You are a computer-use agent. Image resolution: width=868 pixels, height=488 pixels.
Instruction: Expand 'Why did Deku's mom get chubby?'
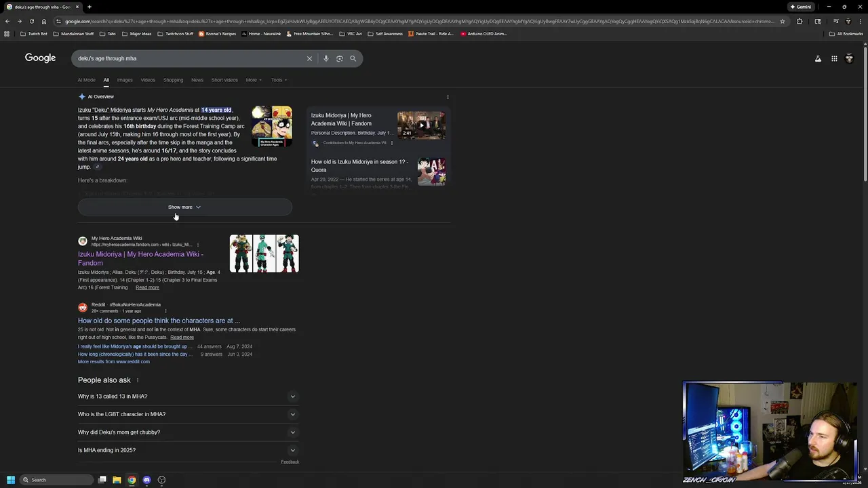click(x=188, y=432)
